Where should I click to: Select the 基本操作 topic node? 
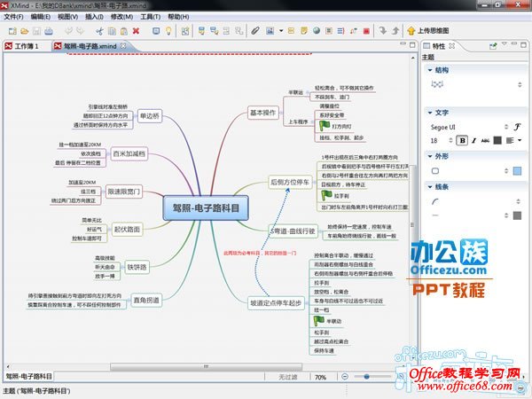263,113
